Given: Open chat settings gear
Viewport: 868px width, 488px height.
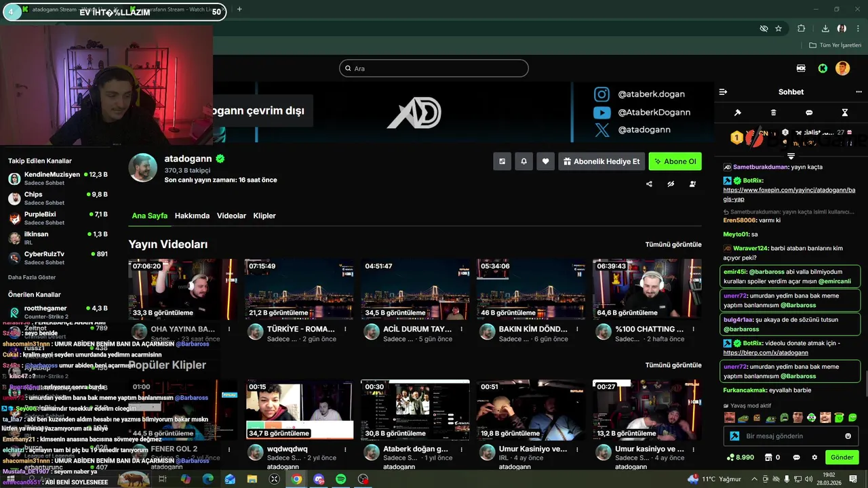Looking at the screenshot, I should [x=814, y=457].
